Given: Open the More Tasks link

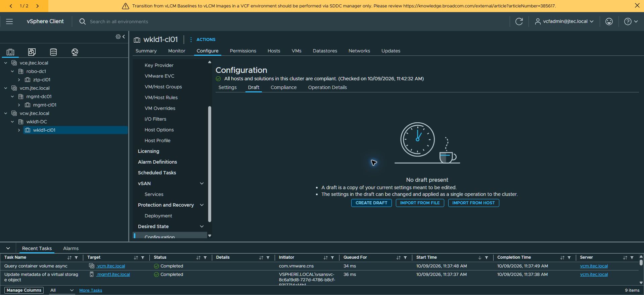Looking at the screenshot, I should tap(91, 290).
